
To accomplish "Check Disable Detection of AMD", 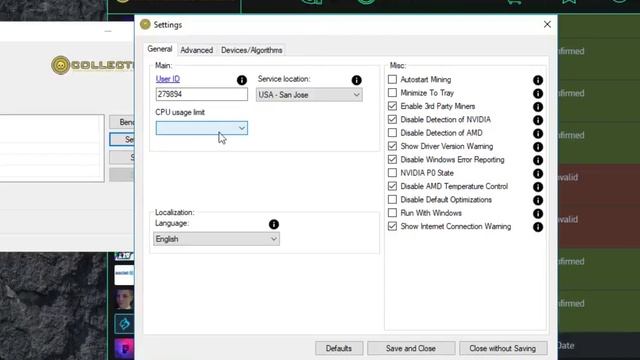I will (x=392, y=133).
